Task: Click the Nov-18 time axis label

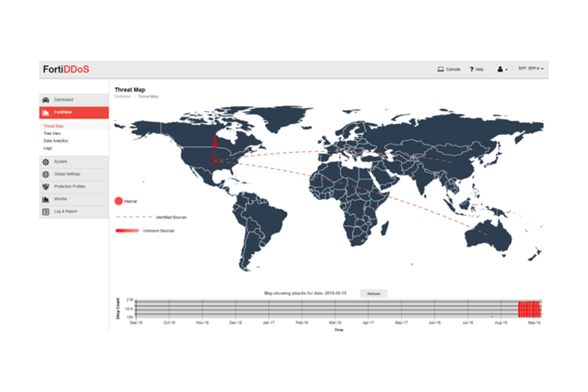Action: click(x=202, y=323)
